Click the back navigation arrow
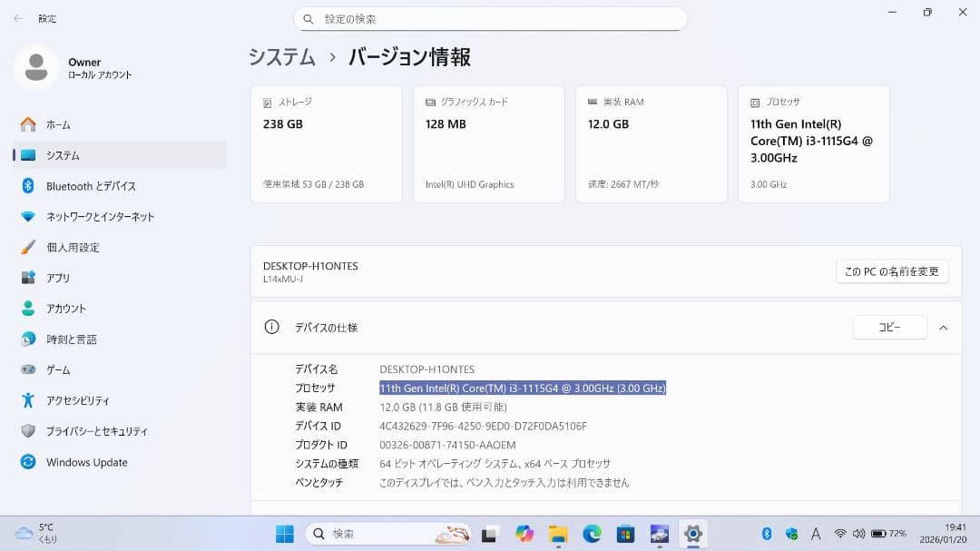This screenshot has width=980, height=551. [17, 18]
